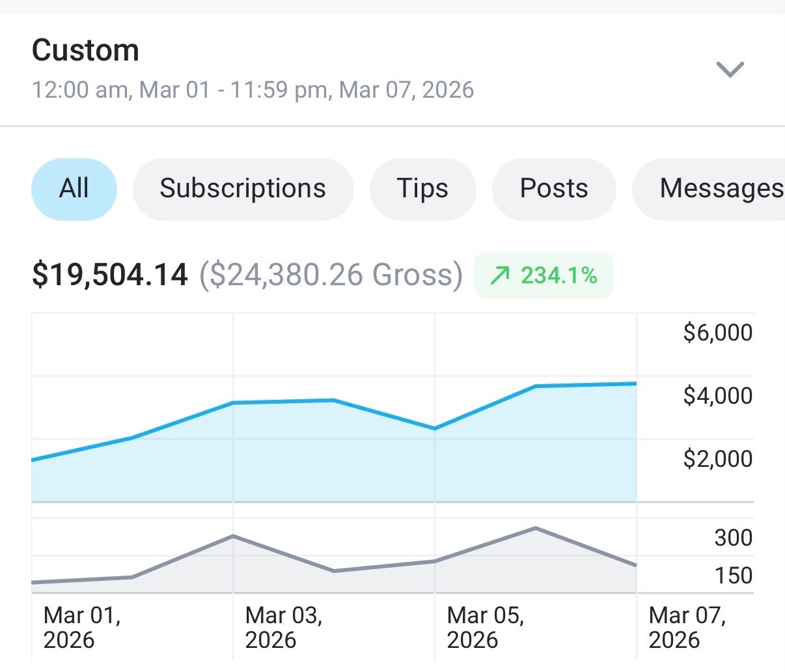Screen dimensions: 785x672
Task: Select the Mar 05 dip on blue earnings line
Action: coord(435,428)
